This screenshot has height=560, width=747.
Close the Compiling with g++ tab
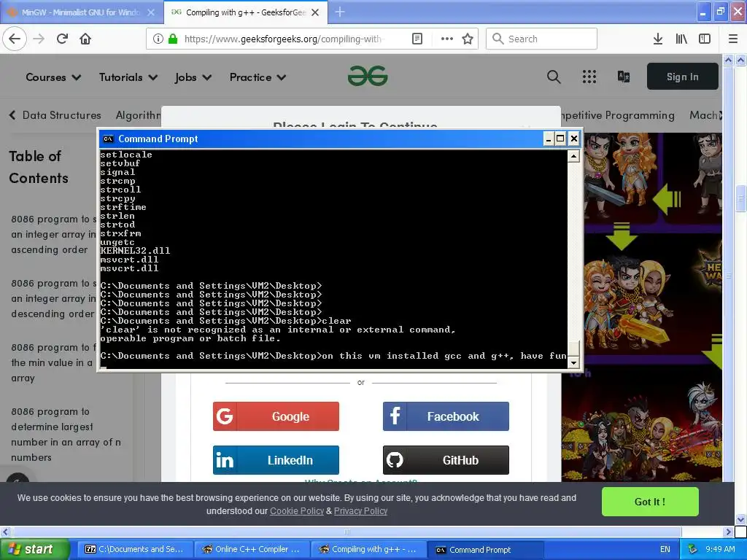pos(315,12)
